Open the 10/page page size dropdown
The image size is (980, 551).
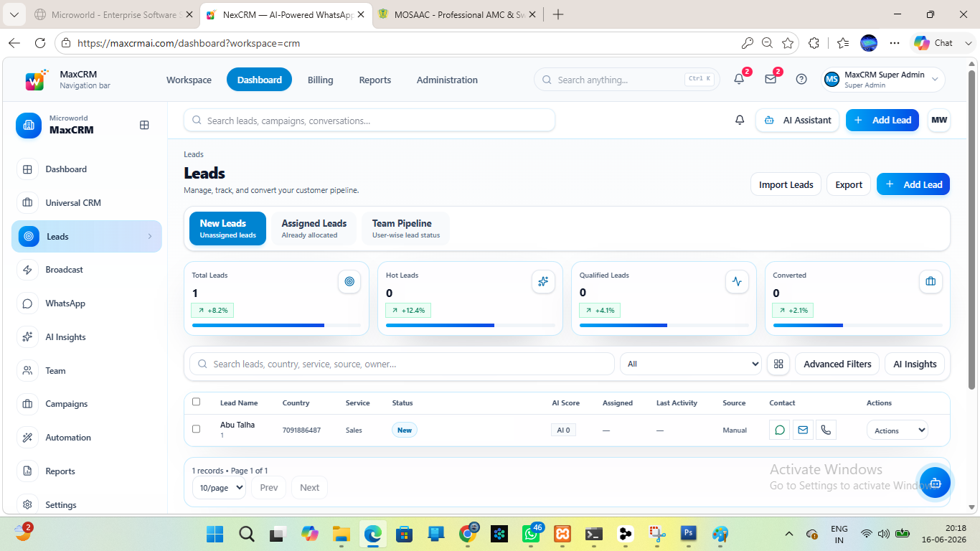(219, 488)
